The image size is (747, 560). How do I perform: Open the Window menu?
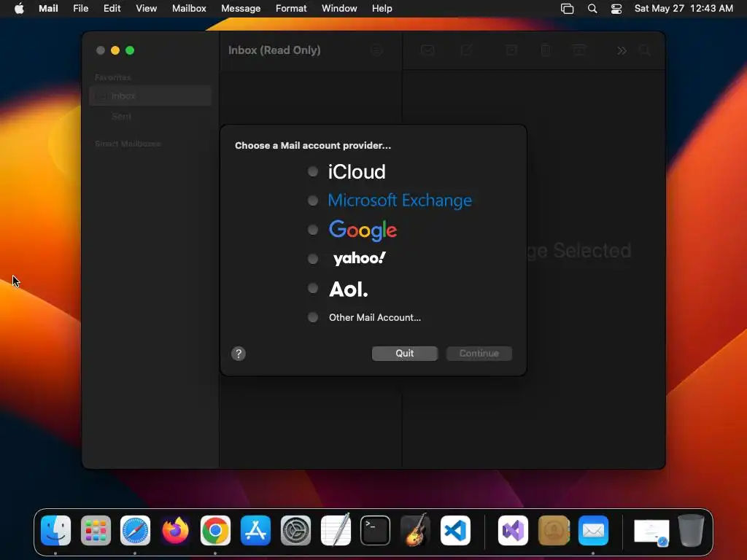click(339, 9)
